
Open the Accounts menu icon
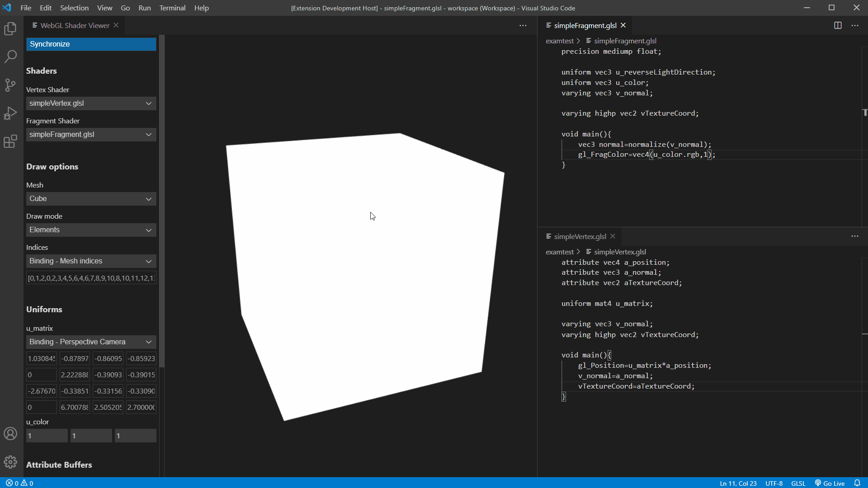(10, 434)
